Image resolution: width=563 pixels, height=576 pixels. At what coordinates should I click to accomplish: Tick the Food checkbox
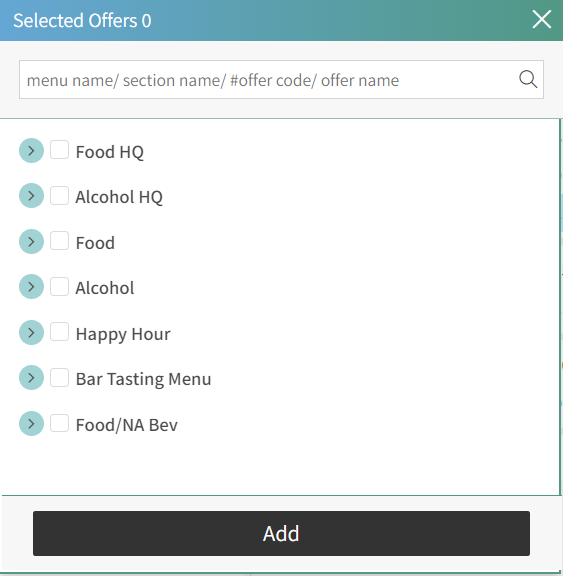click(59, 241)
